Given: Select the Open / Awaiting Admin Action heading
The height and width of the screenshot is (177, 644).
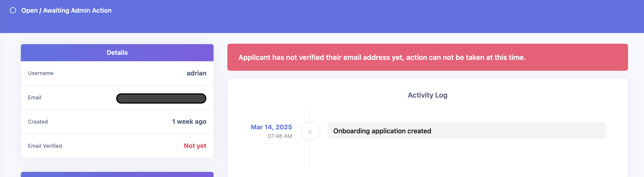Looking at the screenshot, I should pyautogui.click(x=66, y=10).
